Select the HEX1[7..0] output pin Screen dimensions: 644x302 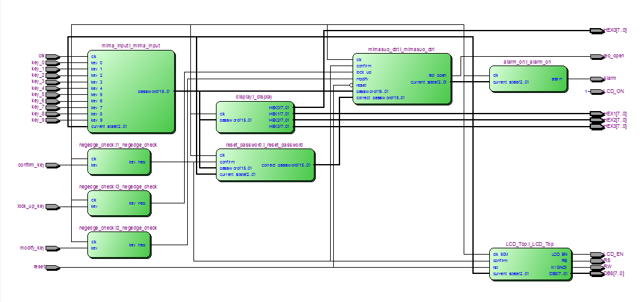point(597,114)
